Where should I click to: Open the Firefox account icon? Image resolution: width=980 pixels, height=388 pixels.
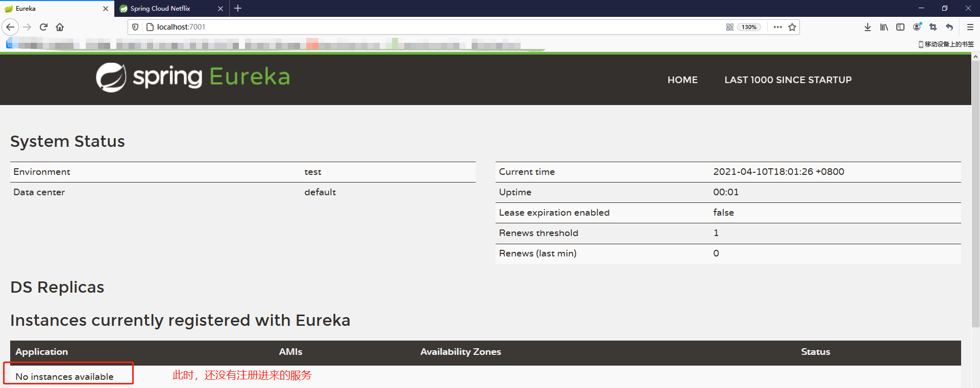pos(917,27)
